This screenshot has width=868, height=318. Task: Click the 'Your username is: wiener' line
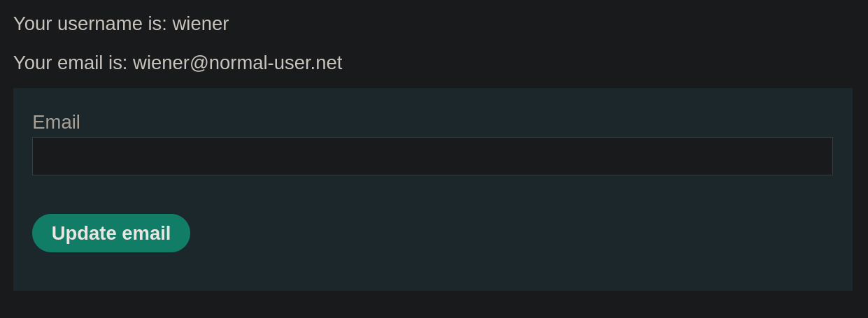click(x=121, y=24)
